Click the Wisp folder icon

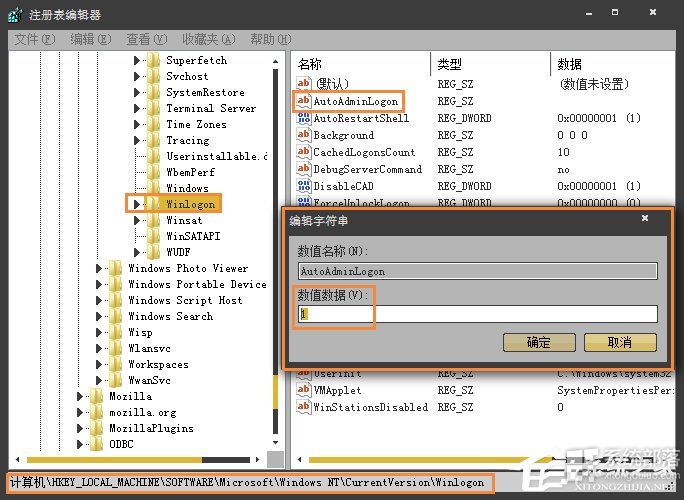tap(115, 332)
